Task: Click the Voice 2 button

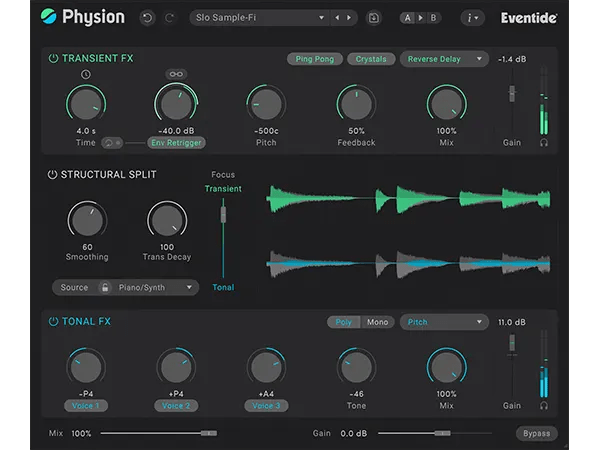Action: pyautogui.click(x=176, y=406)
